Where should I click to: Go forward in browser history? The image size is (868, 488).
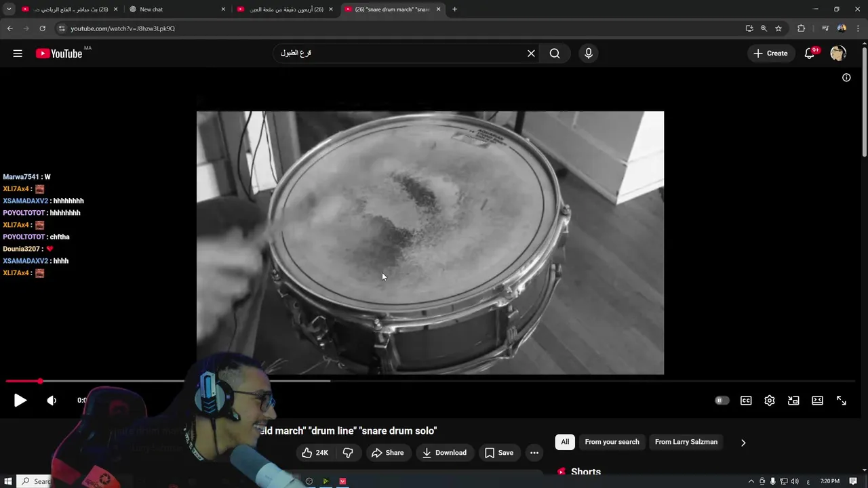[26, 28]
